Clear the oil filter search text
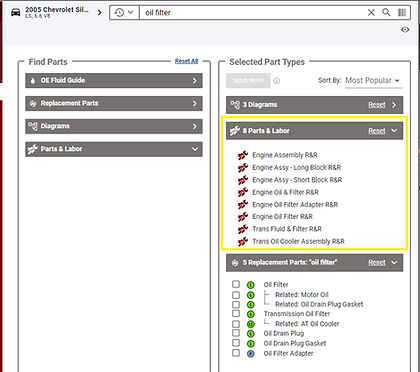420x372 pixels. tap(371, 13)
